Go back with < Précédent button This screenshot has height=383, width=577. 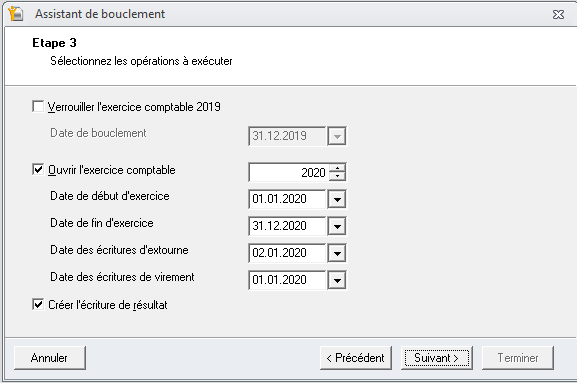(355, 358)
